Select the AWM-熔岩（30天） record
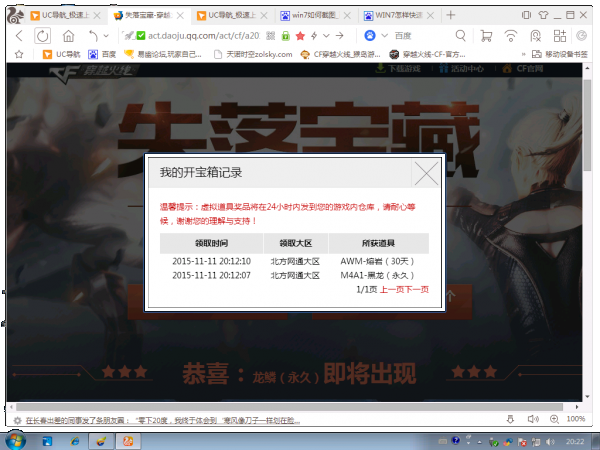 [377, 262]
